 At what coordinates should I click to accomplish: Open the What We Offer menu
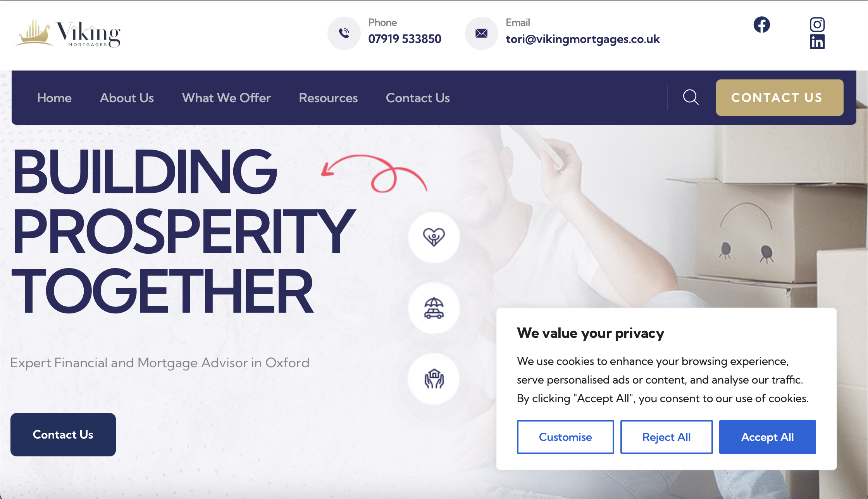(x=226, y=98)
